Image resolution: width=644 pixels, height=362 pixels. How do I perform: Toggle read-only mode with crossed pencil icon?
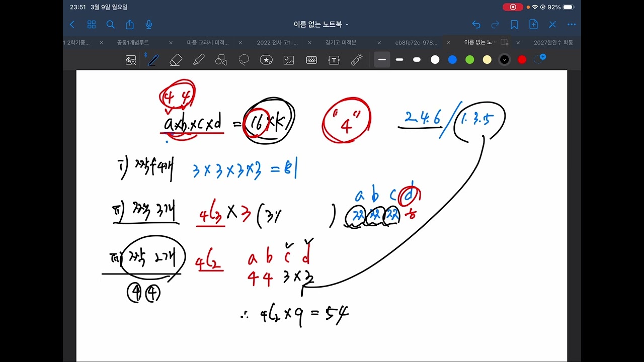tap(552, 24)
